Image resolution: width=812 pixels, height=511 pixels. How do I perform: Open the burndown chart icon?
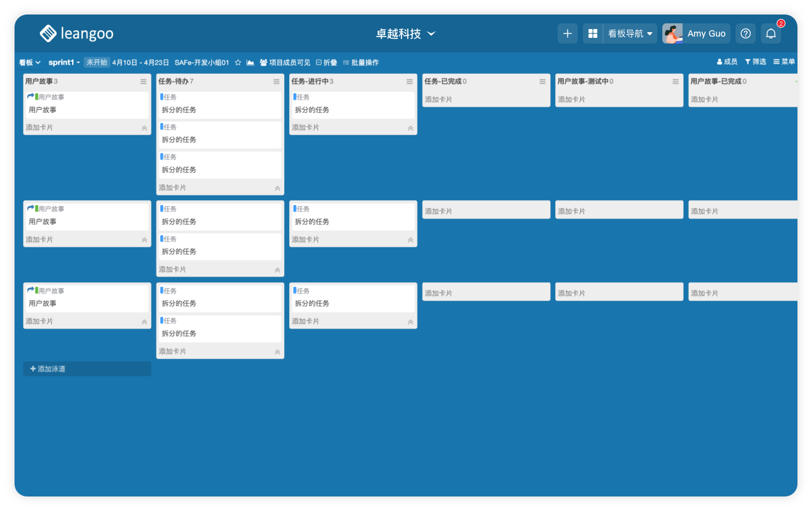[x=250, y=62]
